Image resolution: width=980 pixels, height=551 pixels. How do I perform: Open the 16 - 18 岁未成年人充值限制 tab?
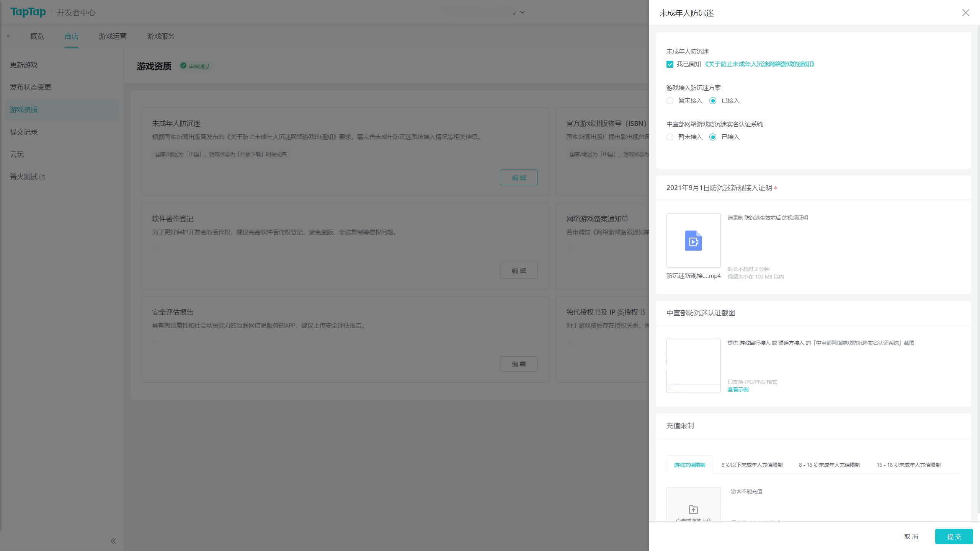908,465
